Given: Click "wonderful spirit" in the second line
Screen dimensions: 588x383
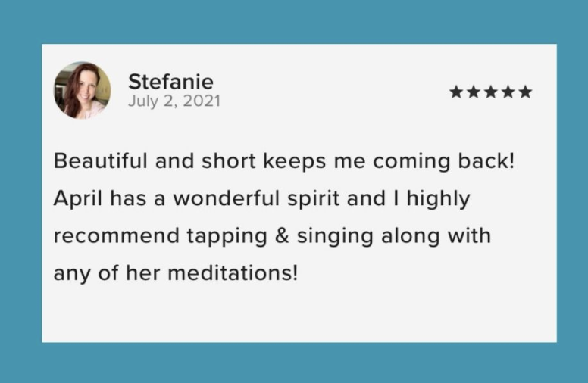Looking at the screenshot, I should 256,199.
